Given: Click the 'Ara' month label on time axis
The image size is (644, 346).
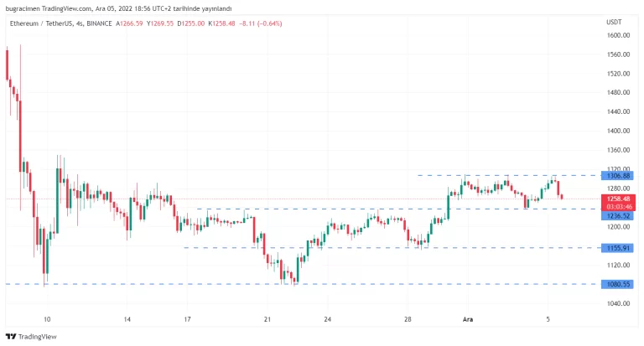Looking at the screenshot, I should pos(467,319).
